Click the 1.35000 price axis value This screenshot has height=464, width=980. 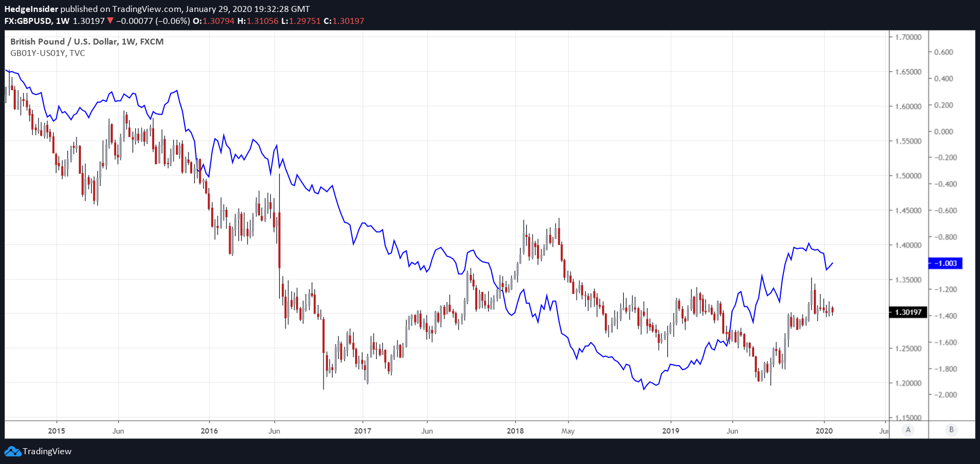[x=908, y=280]
